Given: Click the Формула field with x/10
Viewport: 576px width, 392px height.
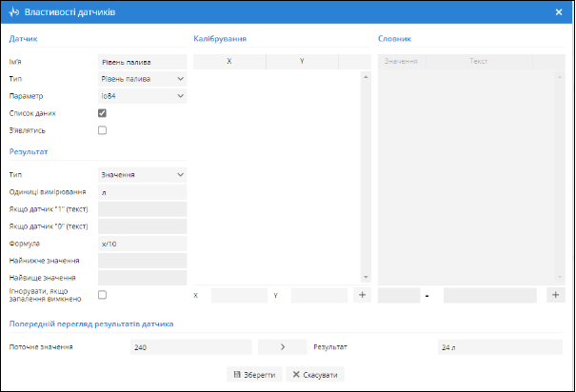Looking at the screenshot, I should tap(143, 244).
